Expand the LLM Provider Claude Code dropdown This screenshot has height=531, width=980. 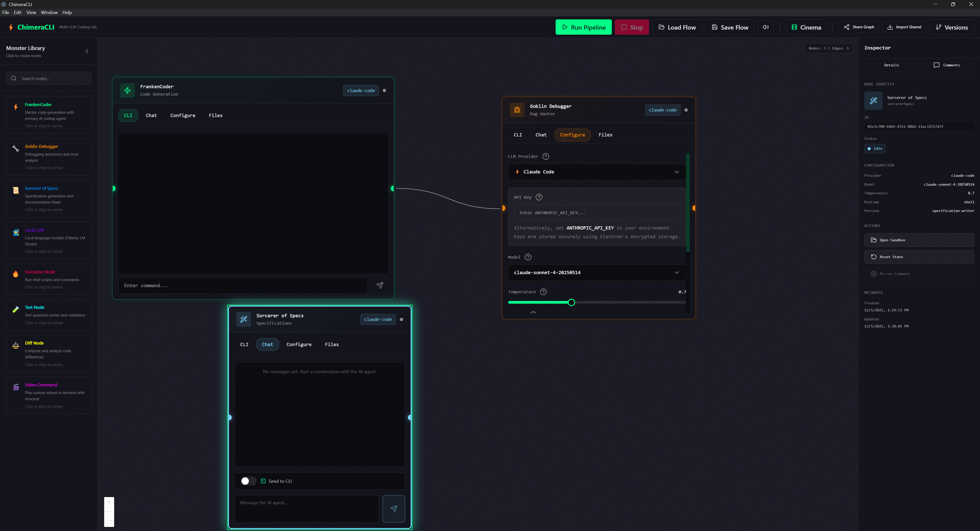point(596,172)
